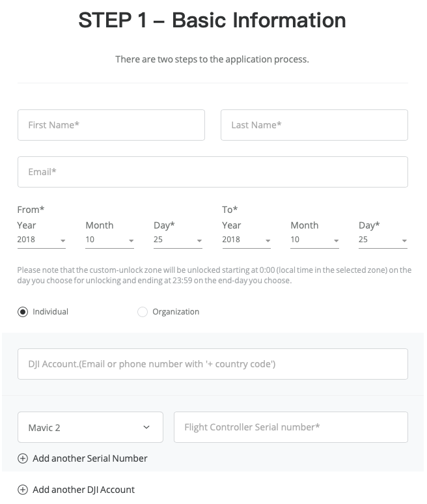Open the To Year dropdown showing 2018
427x504 pixels.
pyautogui.click(x=247, y=240)
